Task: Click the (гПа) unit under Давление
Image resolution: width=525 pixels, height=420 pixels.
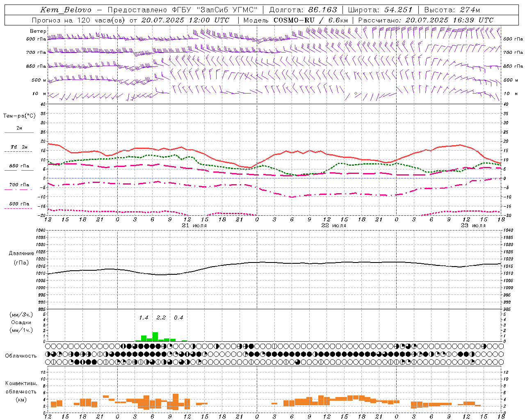Action: pos(21,263)
